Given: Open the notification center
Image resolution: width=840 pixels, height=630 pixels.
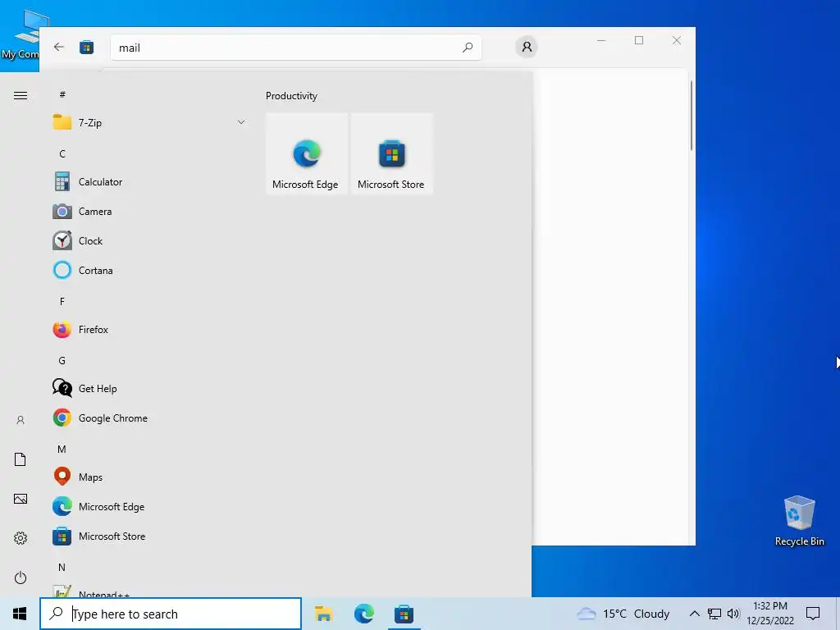Looking at the screenshot, I should click(x=813, y=614).
